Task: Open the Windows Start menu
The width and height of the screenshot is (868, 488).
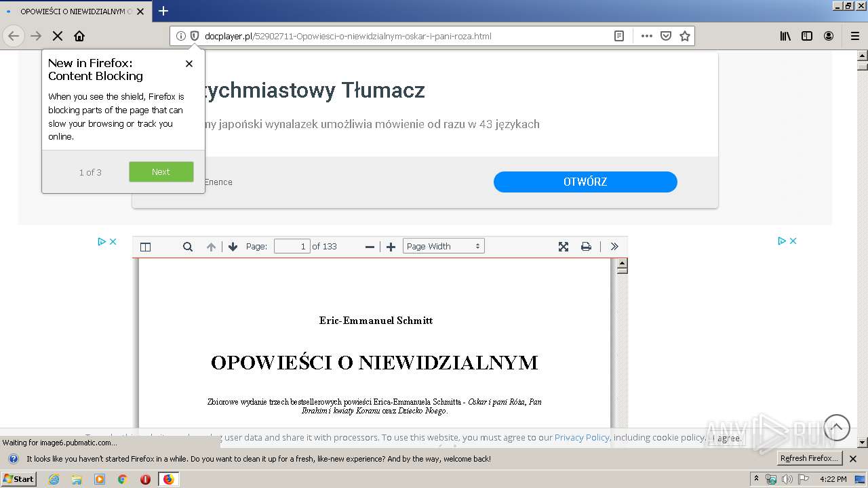Action: (x=19, y=479)
